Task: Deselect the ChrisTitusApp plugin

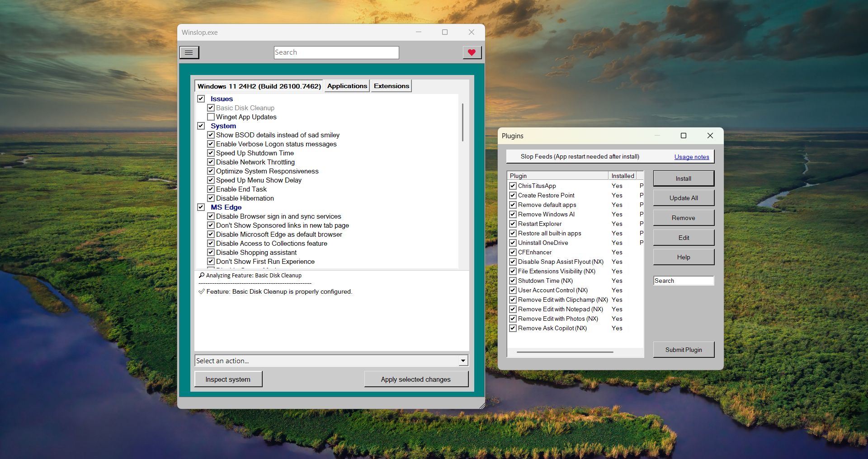Action: coord(513,186)
